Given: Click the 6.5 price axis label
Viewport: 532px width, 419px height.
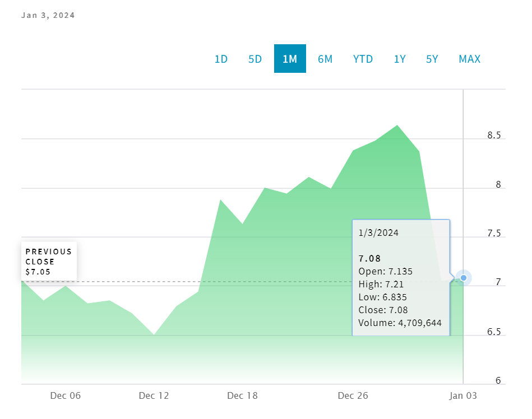Looking at the screenshot, I should click(494, 332).
